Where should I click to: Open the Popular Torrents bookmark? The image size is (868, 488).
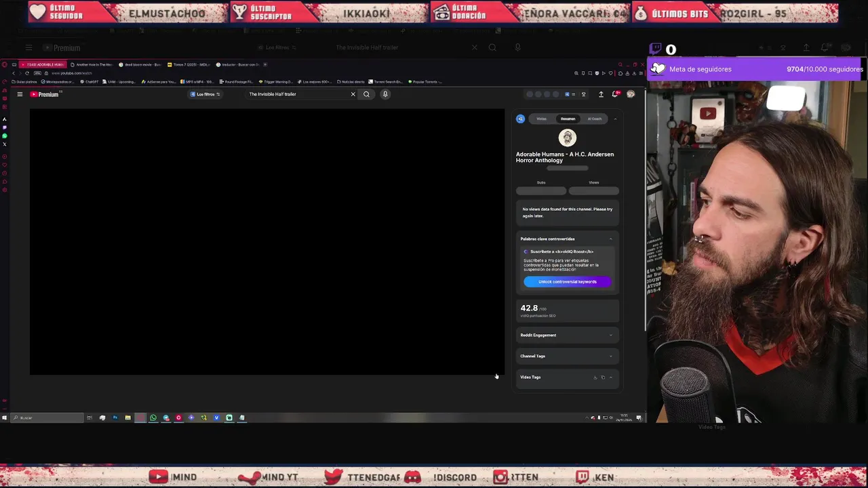tap(425, 82)
